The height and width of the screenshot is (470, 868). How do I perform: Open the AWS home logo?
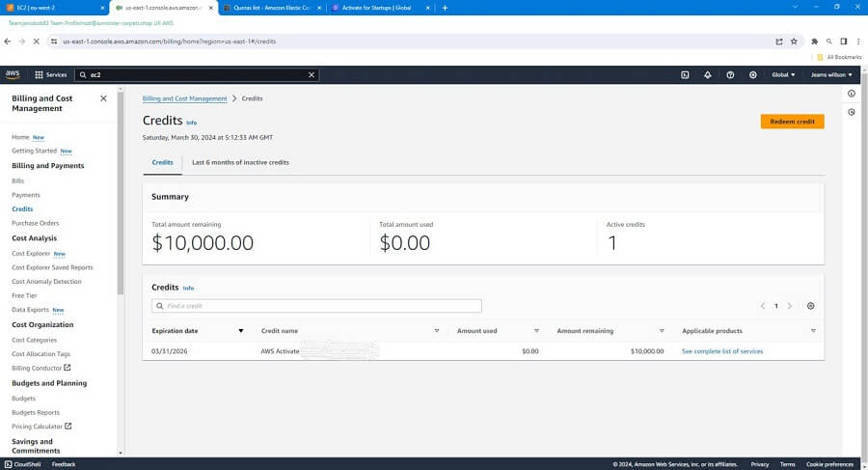pos(13,74)
